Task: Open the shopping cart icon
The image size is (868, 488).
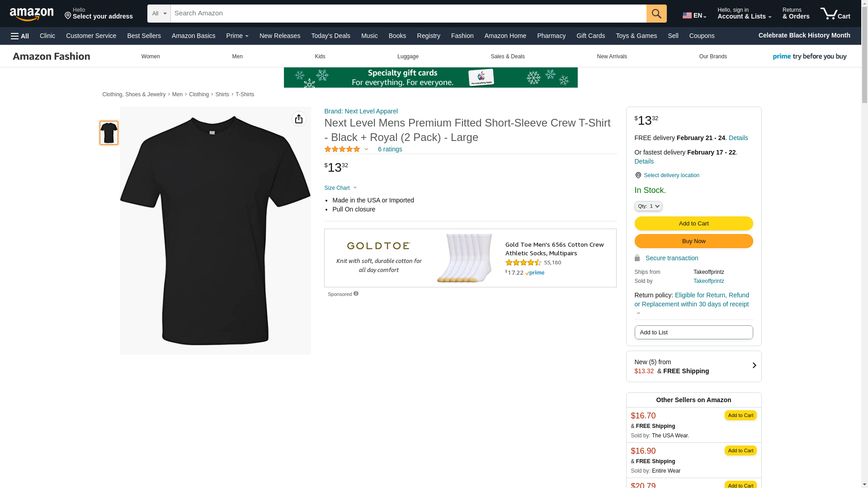Action: (835, 14)
